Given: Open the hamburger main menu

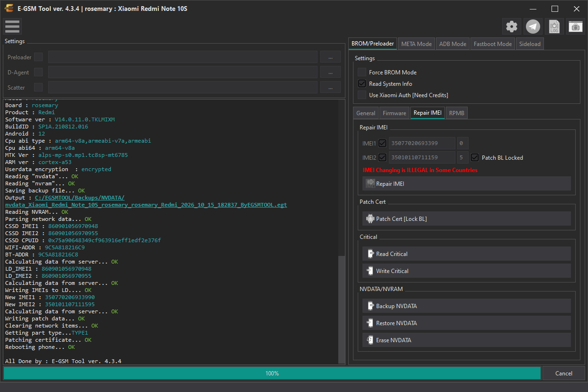Looking at the screenshot, I should click(12, 27).
